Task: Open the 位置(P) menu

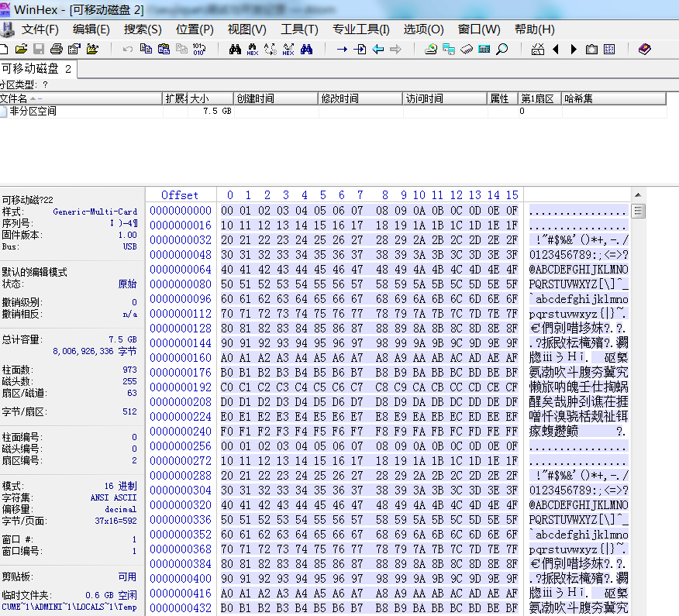Action: pyautogui.click(x=195, y=29)
